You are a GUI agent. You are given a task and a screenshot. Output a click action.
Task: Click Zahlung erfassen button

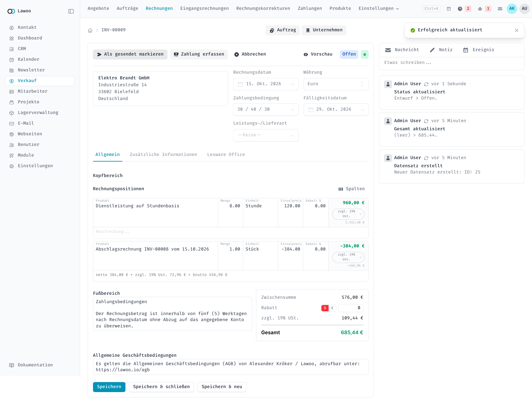pyautogui.click(x=199, y=54)
